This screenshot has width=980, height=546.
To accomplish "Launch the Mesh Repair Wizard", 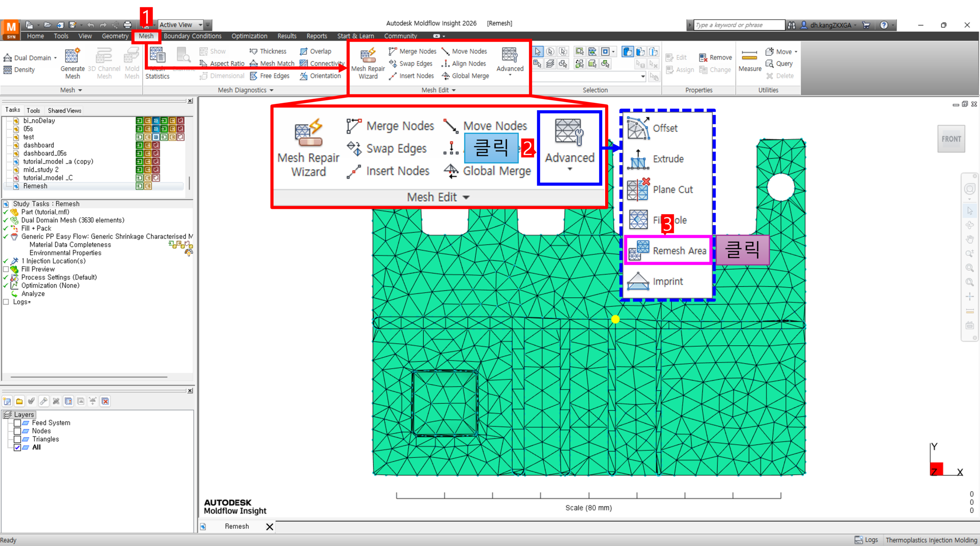I will pos(368,64).
